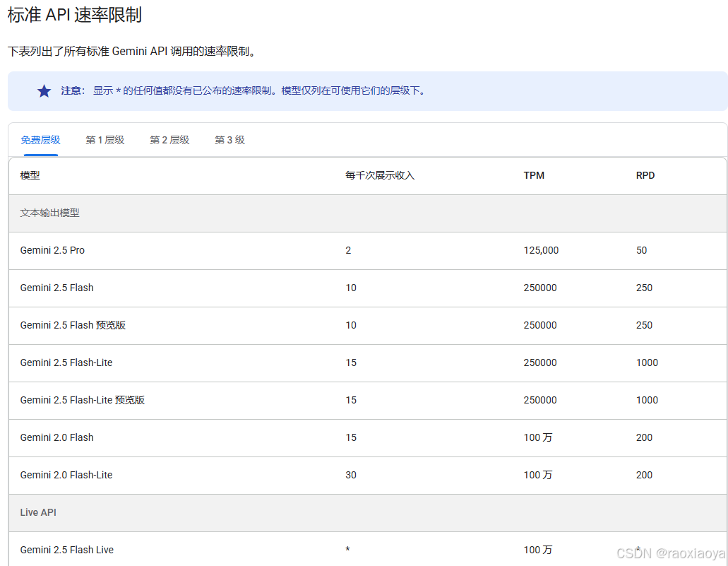
Task: Click Gemini 2.5 Flash-Lite 预览版 model cell
Action: (x=82, y=400)
